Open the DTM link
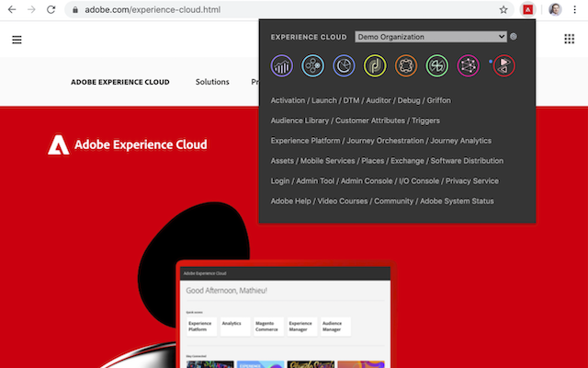The image size is (588, 368). click(351, 100)
